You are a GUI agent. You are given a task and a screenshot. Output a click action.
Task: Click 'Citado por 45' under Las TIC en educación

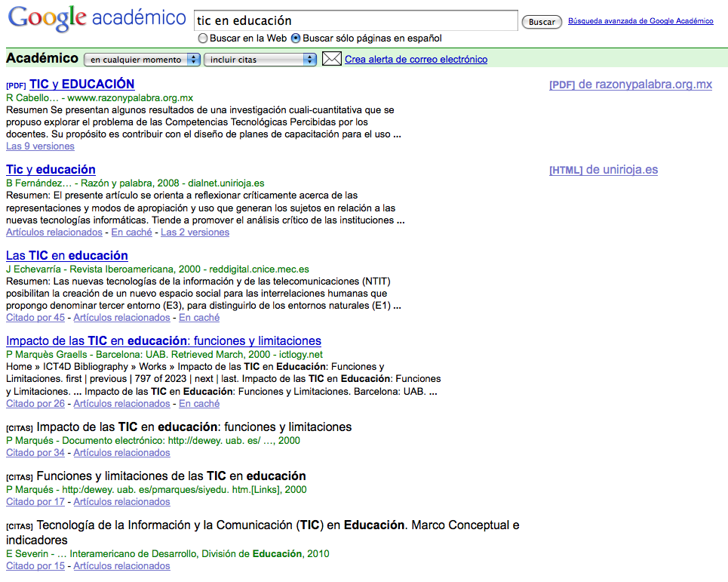coord(35,317)
